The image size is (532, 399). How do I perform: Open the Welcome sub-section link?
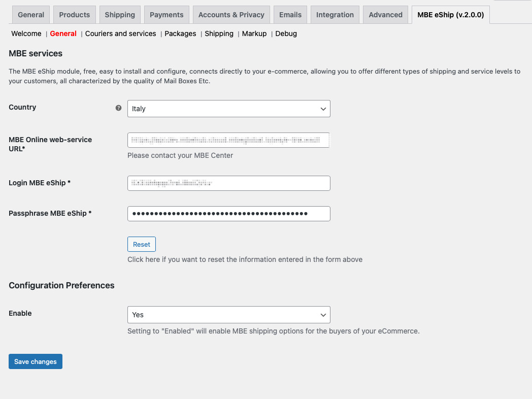[26, 34]
